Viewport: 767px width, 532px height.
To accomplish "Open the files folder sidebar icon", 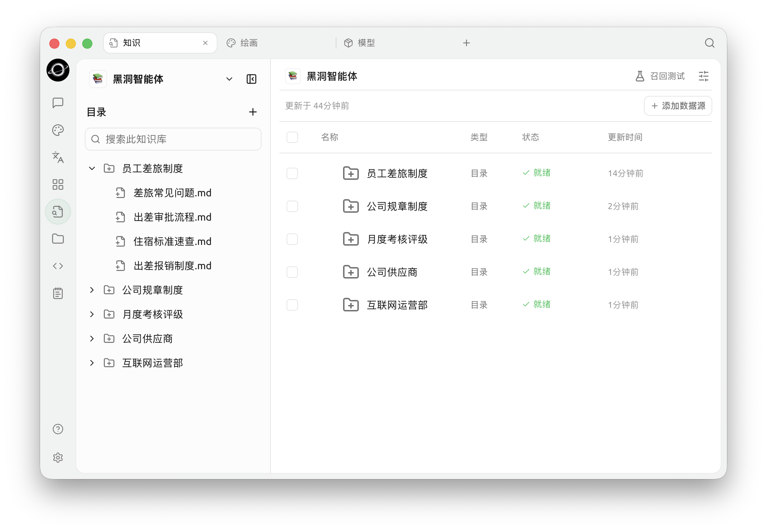I will pyautogui.click(x=58, y=239).
